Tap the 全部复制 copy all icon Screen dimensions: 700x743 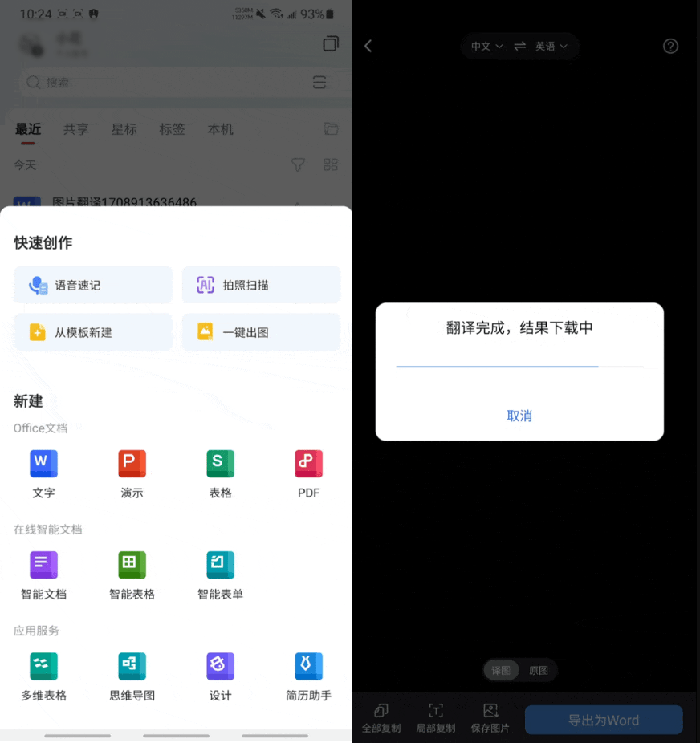381,717
